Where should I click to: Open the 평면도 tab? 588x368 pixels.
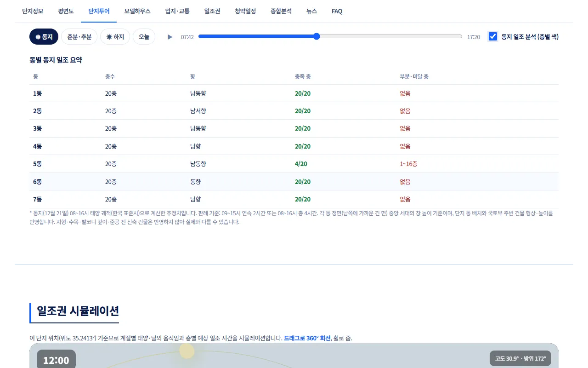point(66,11)
